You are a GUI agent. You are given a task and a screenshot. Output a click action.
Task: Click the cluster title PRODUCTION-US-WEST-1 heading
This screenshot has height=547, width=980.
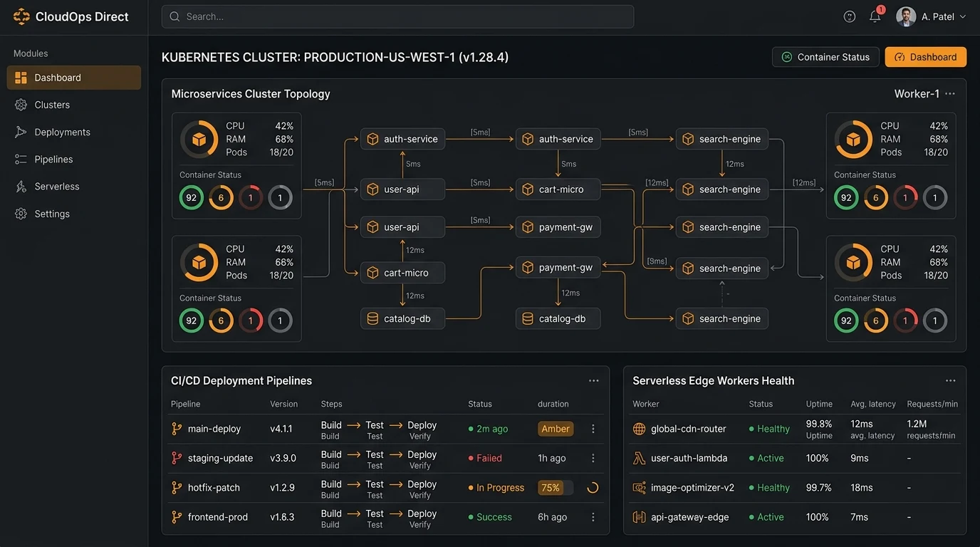click(x=335, y=57)
